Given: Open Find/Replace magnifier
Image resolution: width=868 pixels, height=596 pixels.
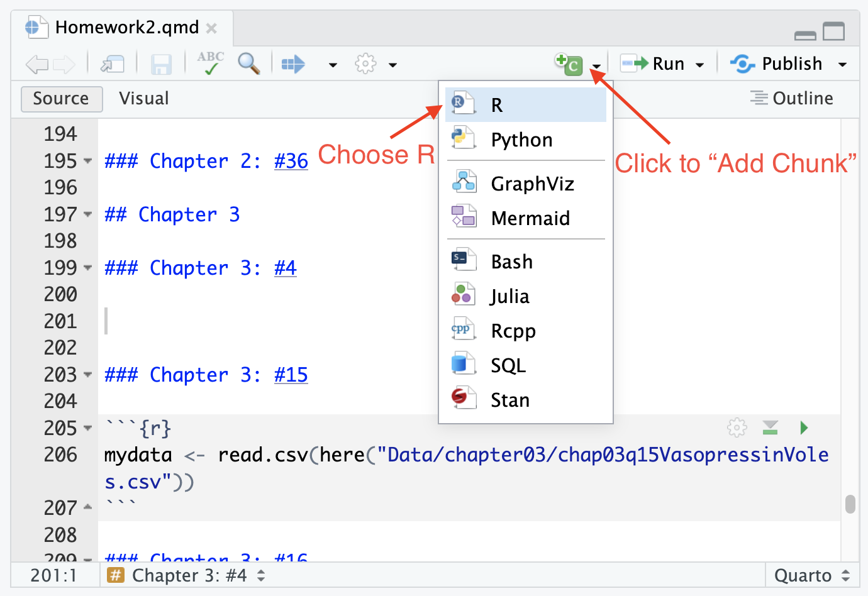Looking at the screenshot, I should pos(248,63).
